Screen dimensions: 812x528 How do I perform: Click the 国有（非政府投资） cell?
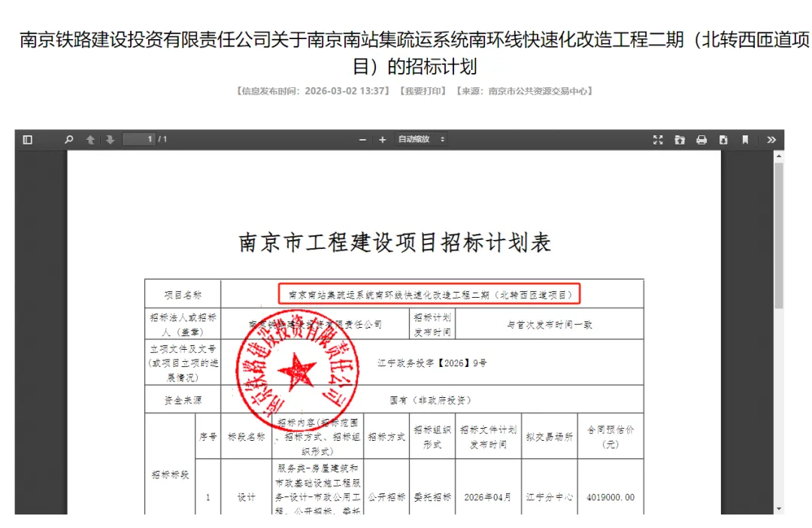pyautogui.click(x=432, y=401)
